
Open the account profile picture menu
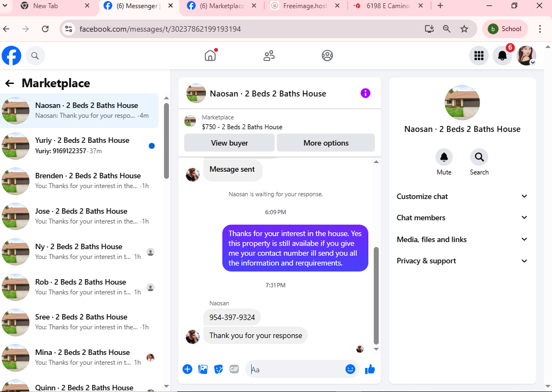(526, 56)
